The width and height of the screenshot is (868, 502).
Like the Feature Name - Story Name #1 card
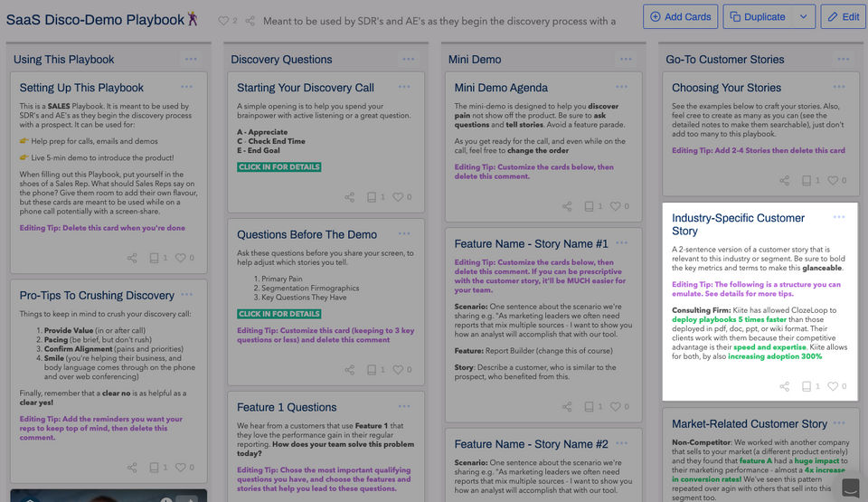(x=616, y=407)
